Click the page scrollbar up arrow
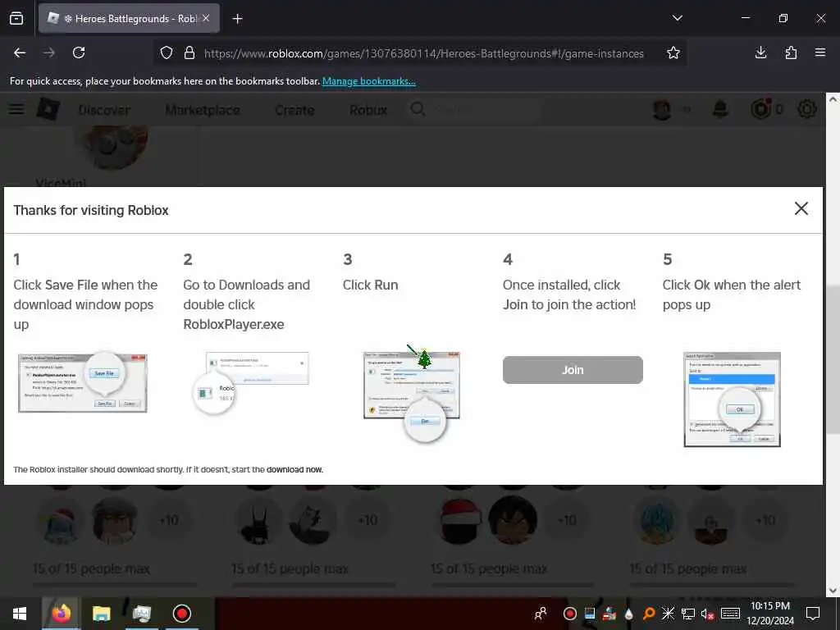This screenshot has width=840, height=630. coord(833,99)
